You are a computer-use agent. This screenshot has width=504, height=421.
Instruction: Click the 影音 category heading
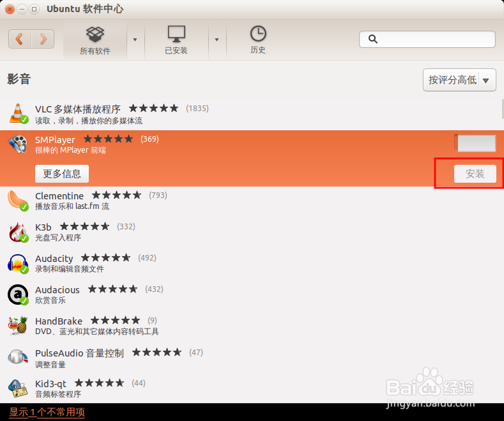(x=19, y=79)
